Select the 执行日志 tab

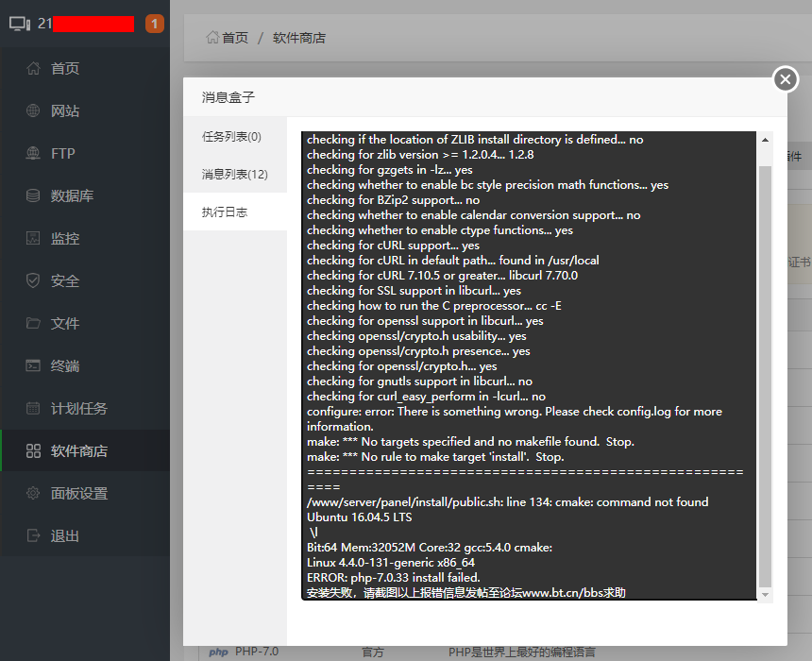click(235, 212)
